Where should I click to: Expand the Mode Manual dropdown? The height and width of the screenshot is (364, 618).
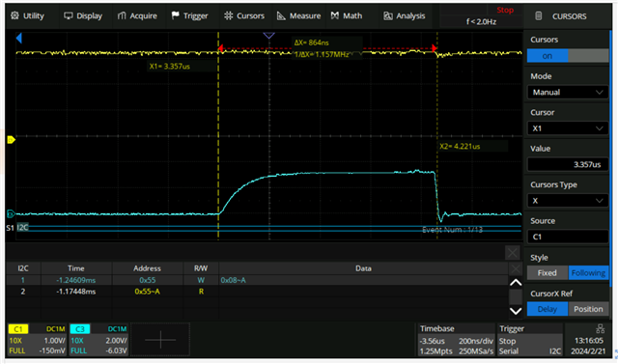coord(568,92)
